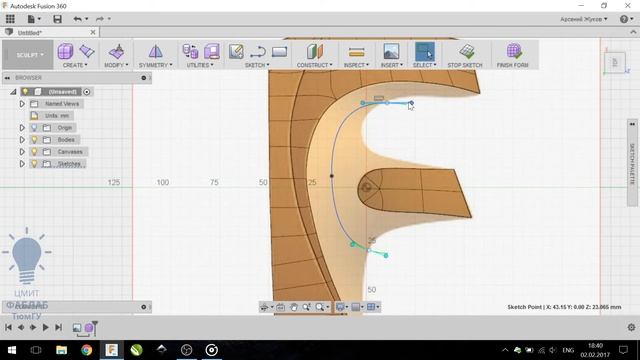Click the Zoom magnifier tool
The image size is (640, 360).
(x=307, y=307)
